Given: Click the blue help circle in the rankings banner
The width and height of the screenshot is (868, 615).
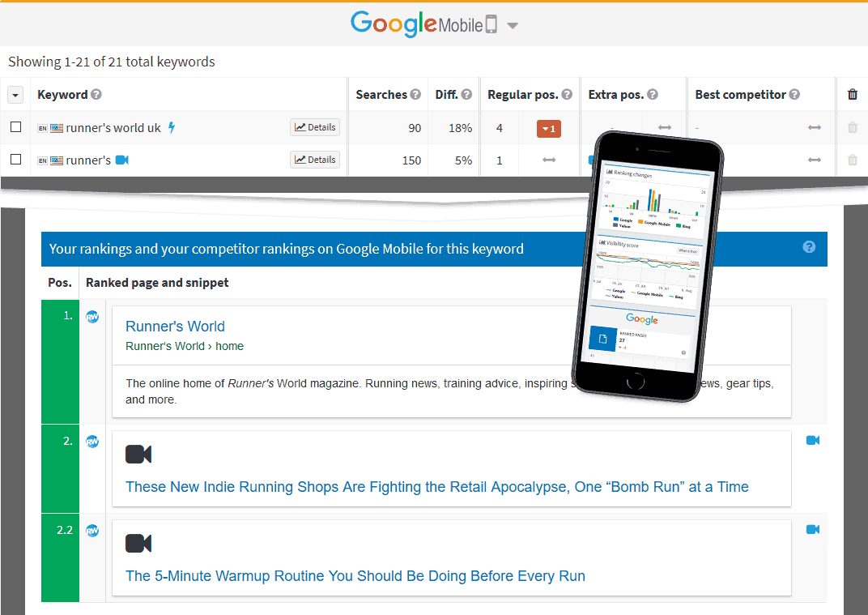Looking at the screenshot, I should point(809,249).
